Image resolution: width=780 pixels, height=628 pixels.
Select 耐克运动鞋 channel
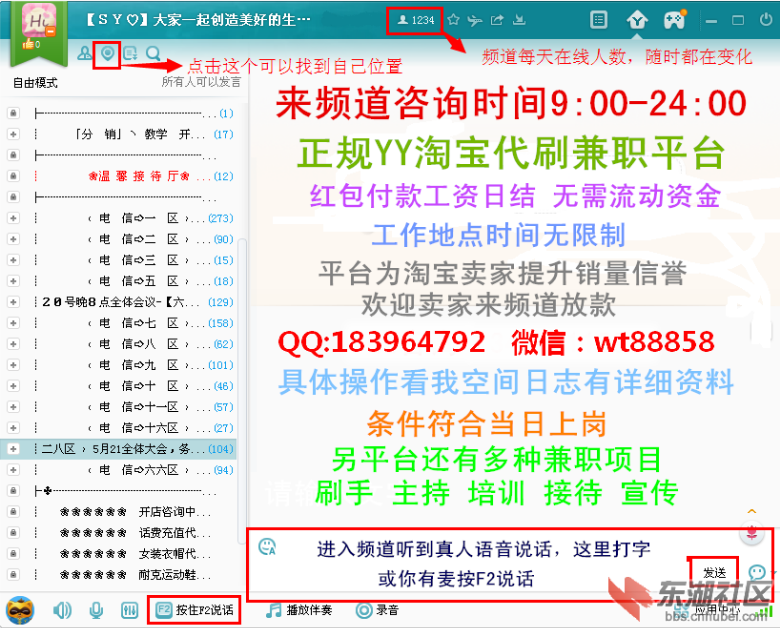(119, 575)
